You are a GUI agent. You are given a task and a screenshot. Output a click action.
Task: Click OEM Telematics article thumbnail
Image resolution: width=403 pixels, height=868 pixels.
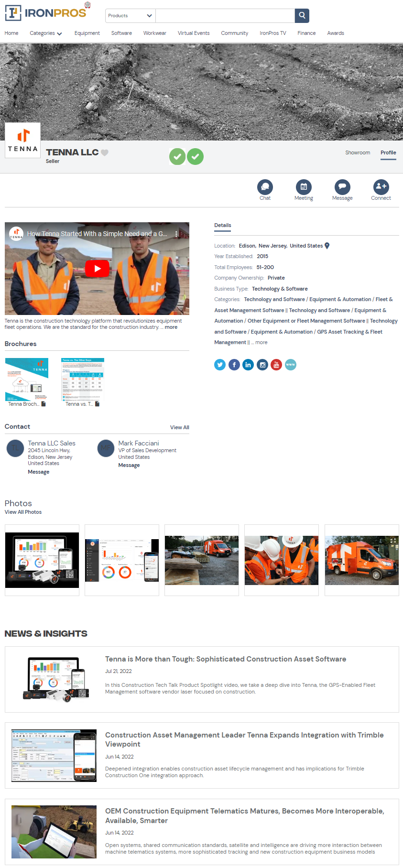(54, 832)
